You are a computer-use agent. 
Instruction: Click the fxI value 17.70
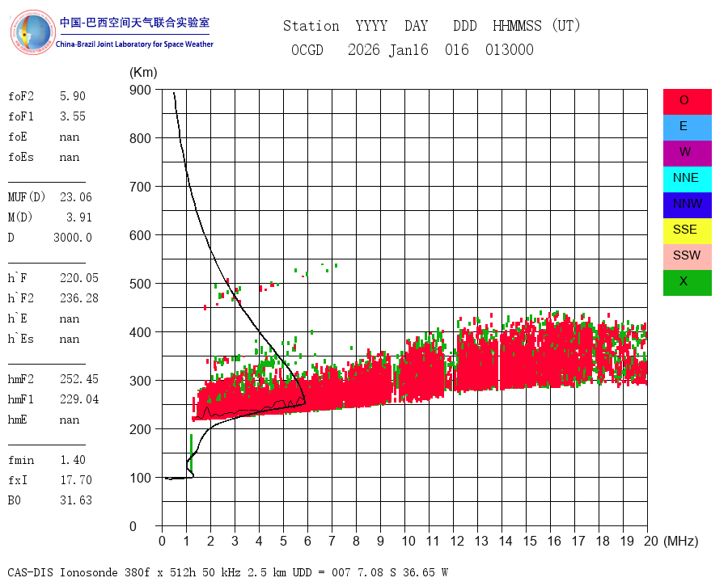[x=76, y=480]
